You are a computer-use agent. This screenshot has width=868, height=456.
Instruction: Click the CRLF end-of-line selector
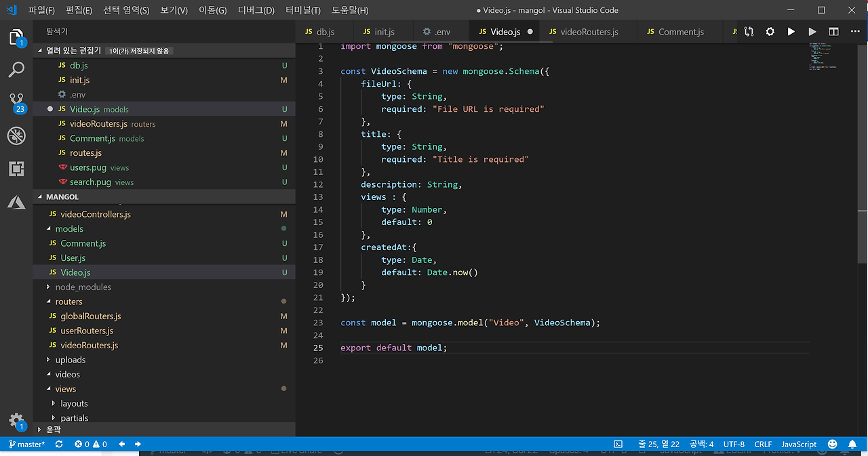tap(763, 444)
